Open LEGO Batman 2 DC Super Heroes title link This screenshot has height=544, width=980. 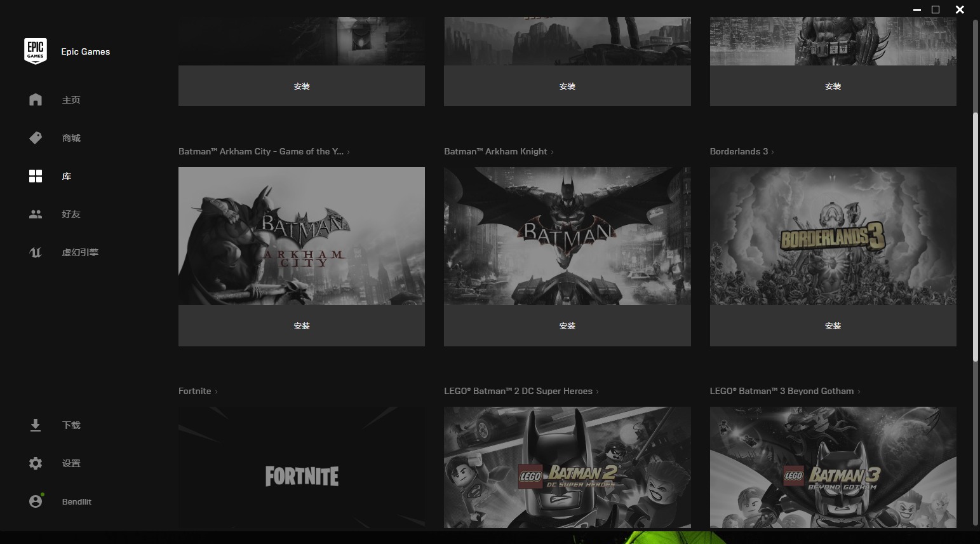click(521, 391)
